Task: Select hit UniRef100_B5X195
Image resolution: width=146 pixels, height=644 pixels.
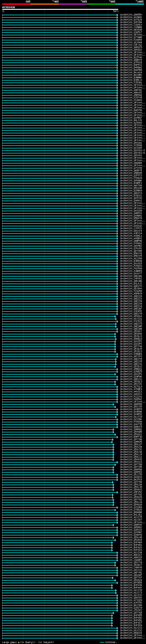Action: coord(131,188)
